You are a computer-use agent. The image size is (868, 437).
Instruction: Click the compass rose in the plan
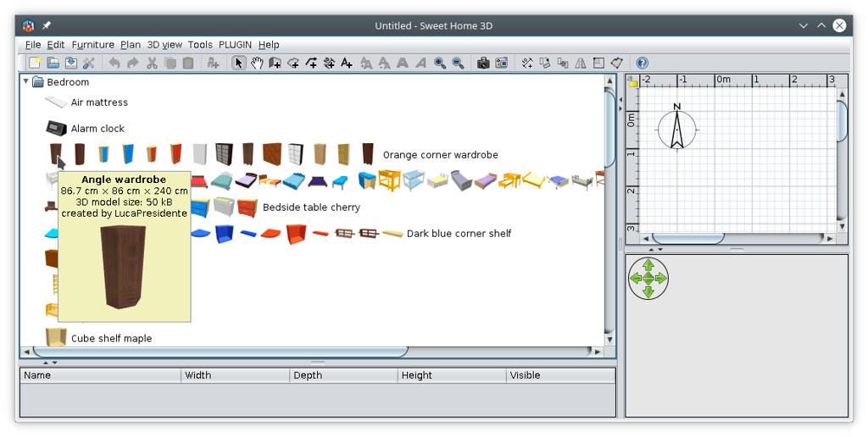coord(676,129)
